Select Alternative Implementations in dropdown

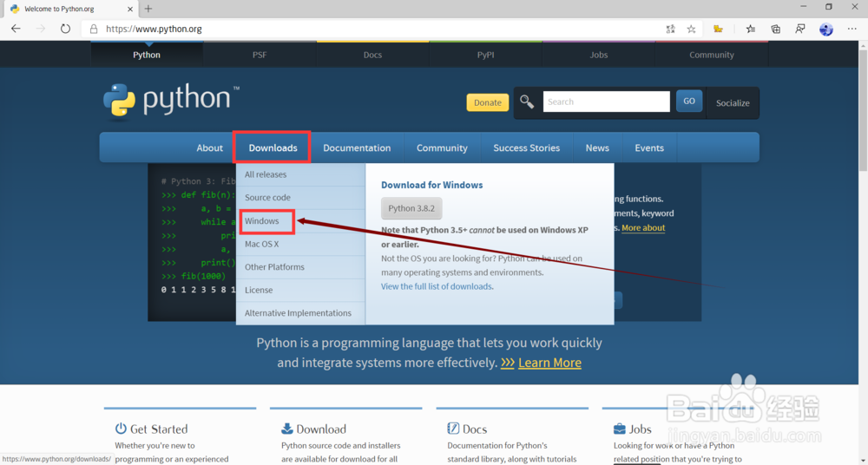pos(300,313)
